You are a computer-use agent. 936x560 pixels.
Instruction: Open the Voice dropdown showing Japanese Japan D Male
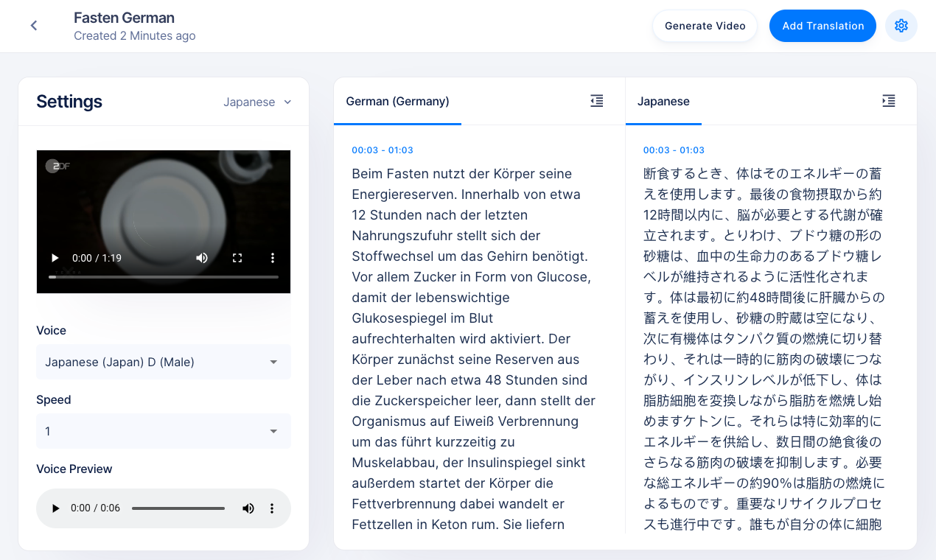tap(163, 362)
